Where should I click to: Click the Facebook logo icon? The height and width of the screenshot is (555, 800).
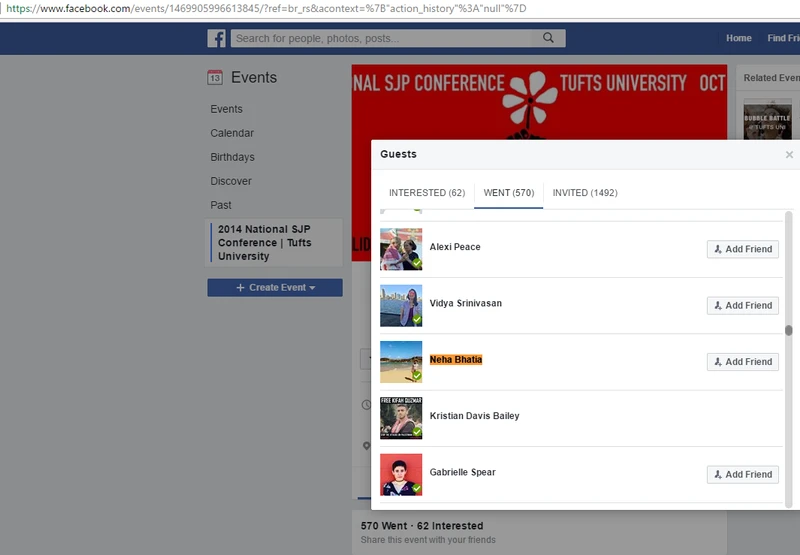pos(216,38)
